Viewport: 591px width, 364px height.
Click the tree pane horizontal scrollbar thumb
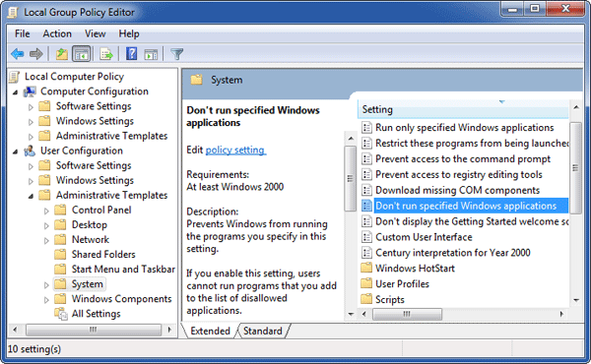tap(94, 330)
